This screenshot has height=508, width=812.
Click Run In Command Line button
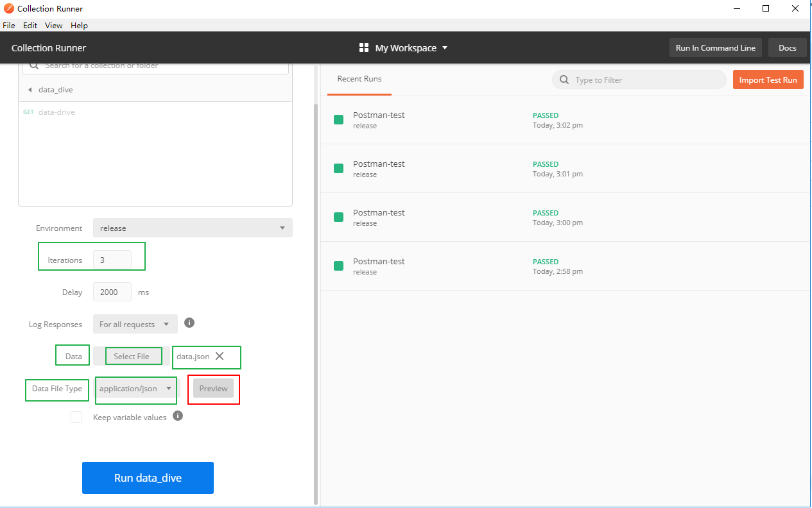pos(716,48)
